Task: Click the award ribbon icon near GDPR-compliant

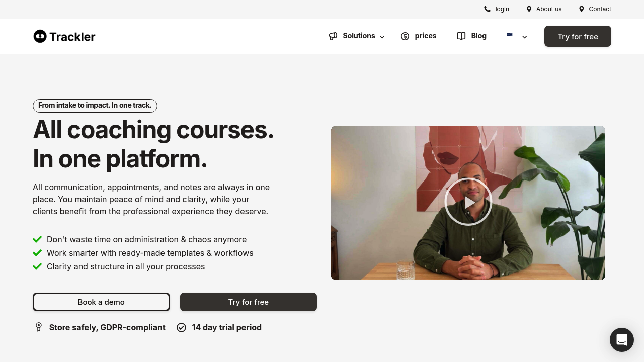Action: 39,327
